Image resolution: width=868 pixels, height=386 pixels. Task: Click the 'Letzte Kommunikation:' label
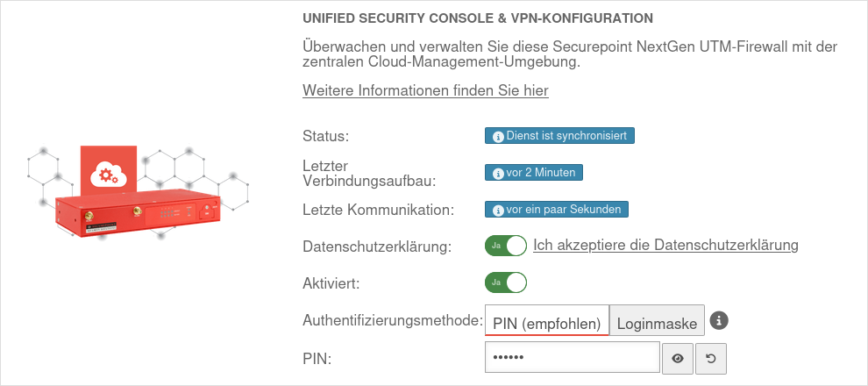(378, 210)
